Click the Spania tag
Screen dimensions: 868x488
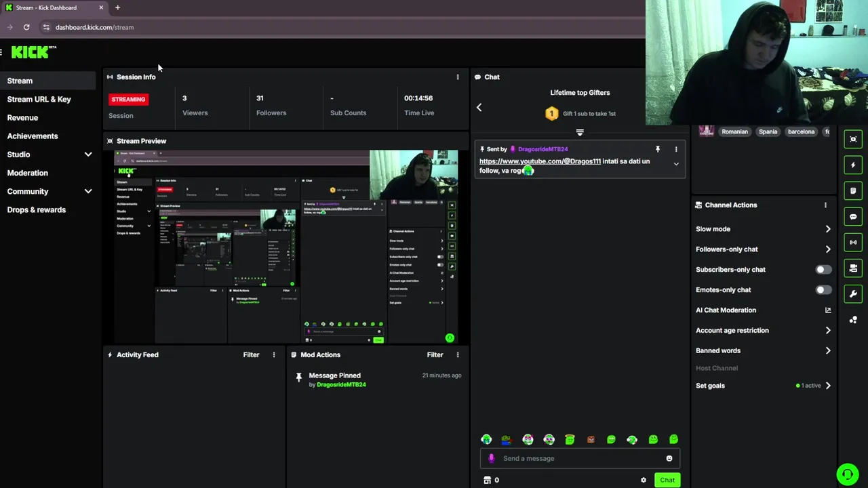pos(768,131)
